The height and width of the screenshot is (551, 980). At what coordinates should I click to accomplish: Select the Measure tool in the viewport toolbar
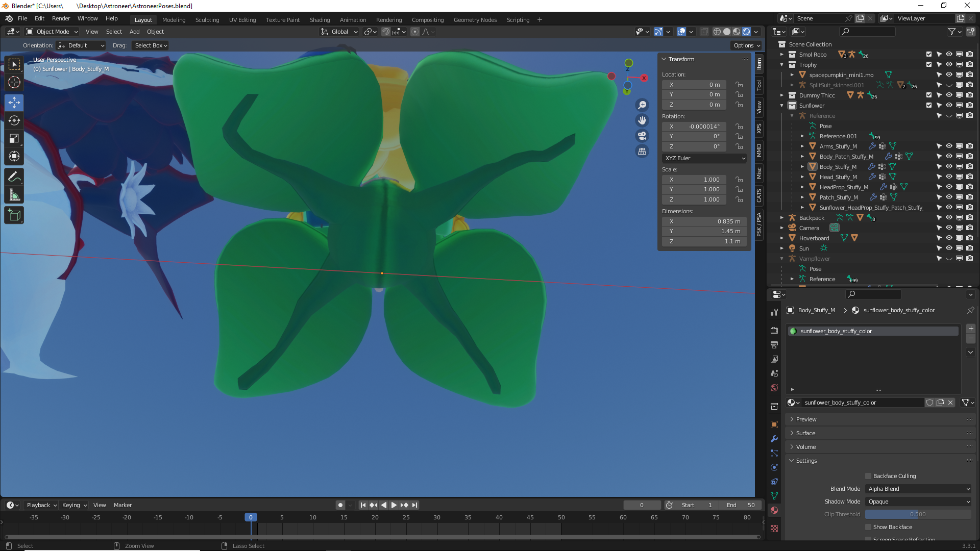14,195
